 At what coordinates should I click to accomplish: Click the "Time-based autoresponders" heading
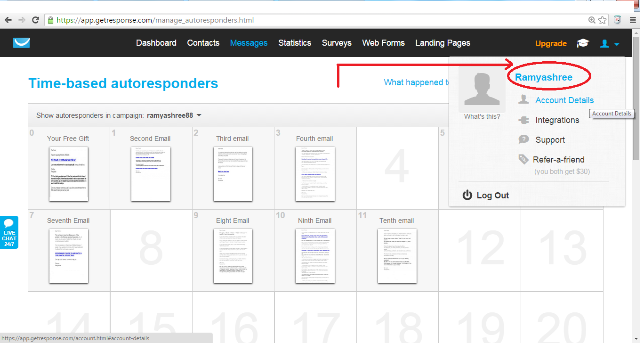[123, 83]
